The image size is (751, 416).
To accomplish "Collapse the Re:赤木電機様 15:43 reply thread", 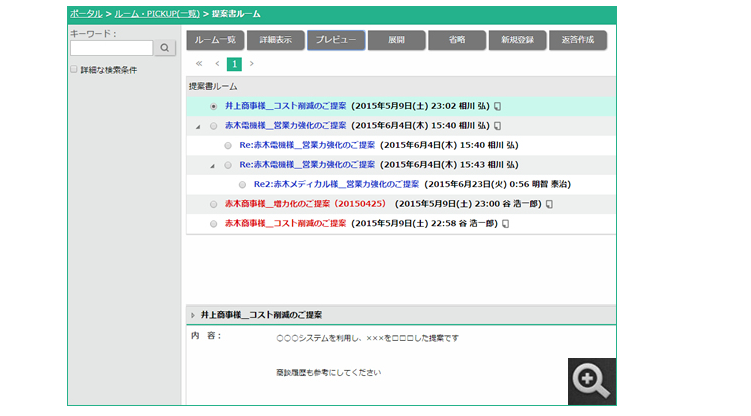I will (212, 166).
